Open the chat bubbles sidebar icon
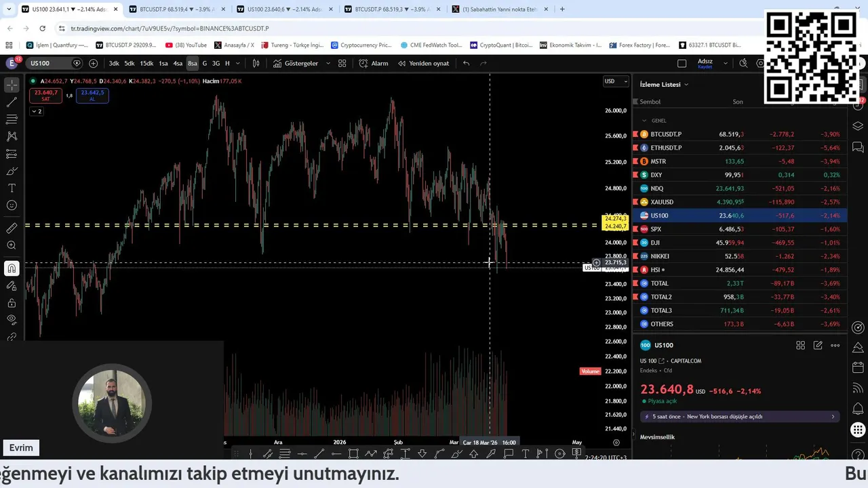 [x=858, y=146]
